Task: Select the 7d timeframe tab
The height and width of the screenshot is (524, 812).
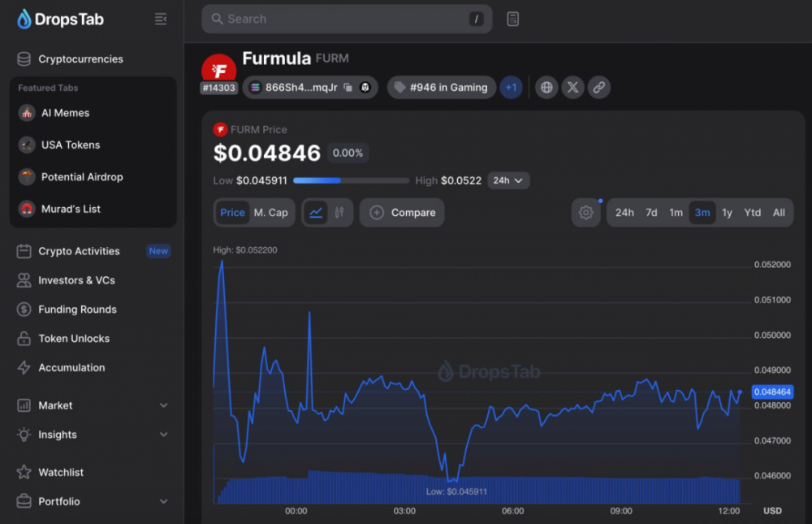Action: click(x=651, y=213)
